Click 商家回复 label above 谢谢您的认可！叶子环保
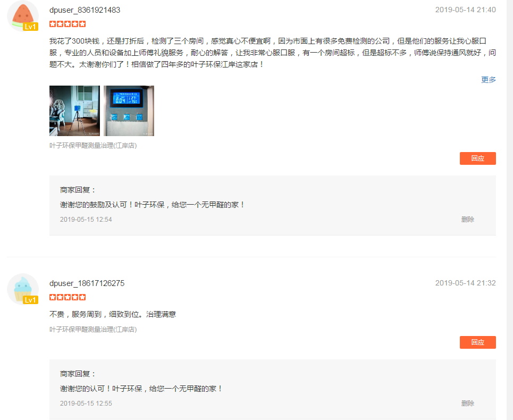Image resolution: width=513 pixels, height=420 pixels. pyautogui.click(x=78, y=374)
